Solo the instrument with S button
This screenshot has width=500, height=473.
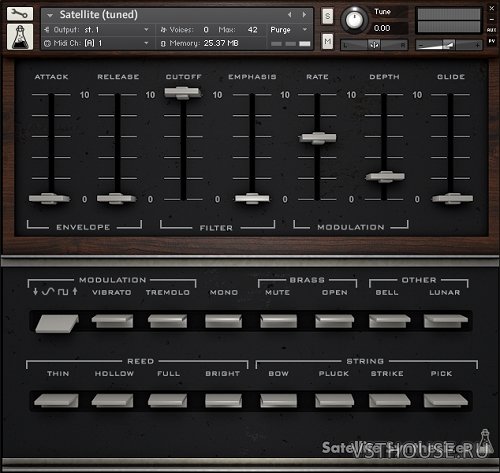(x=328, y=16)
